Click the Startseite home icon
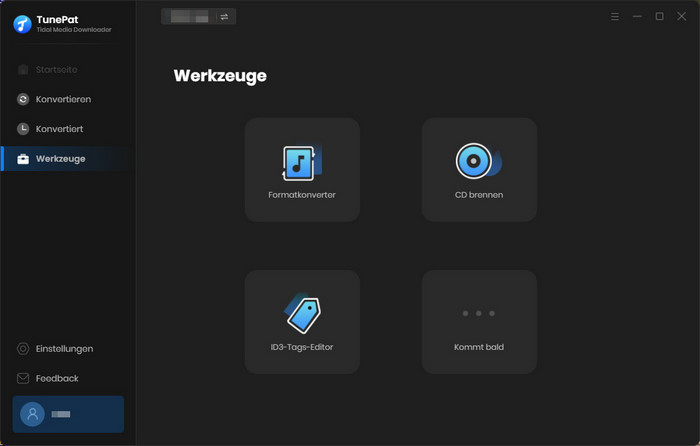 [x=23, y=70]
